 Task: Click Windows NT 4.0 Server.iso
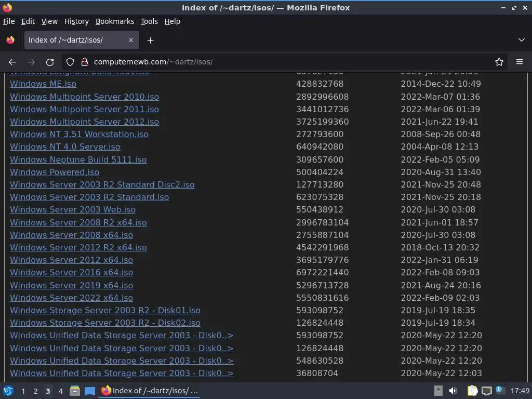[65, 147]
